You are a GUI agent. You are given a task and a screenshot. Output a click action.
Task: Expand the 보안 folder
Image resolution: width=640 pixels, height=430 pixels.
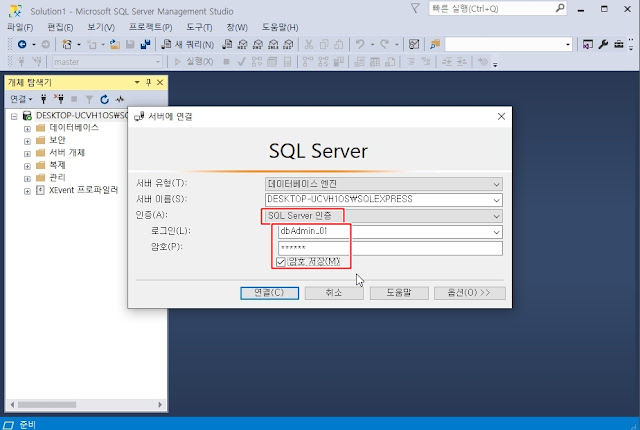click(27, 141)
